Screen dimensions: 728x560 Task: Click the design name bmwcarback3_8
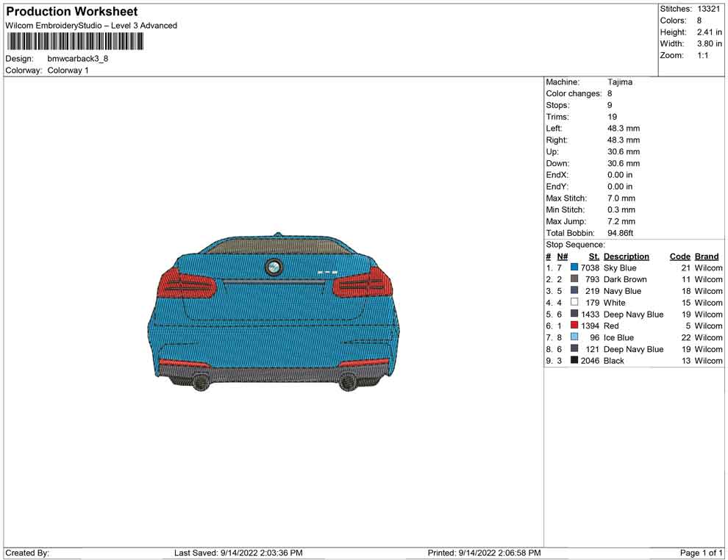pos(77,59)
